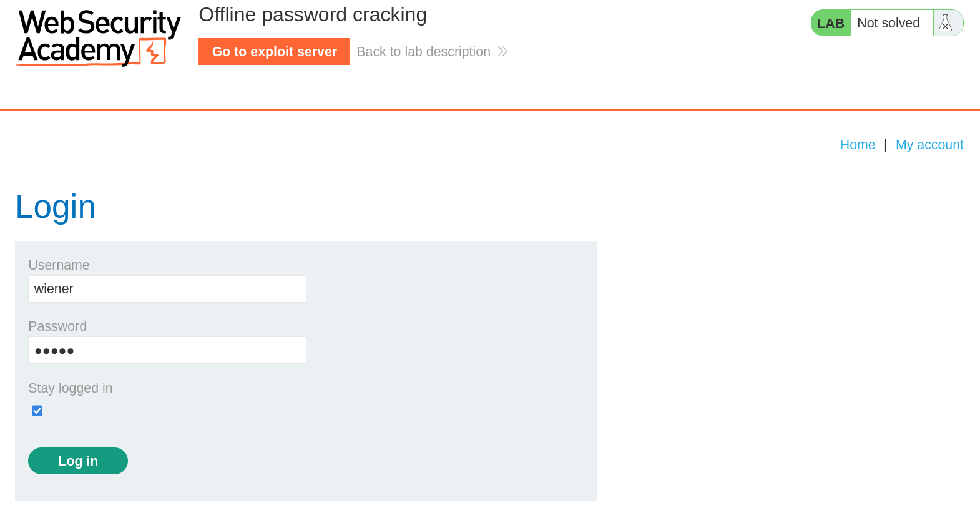Open the My account page
The image size is (980, 513).
pos(929,144)
